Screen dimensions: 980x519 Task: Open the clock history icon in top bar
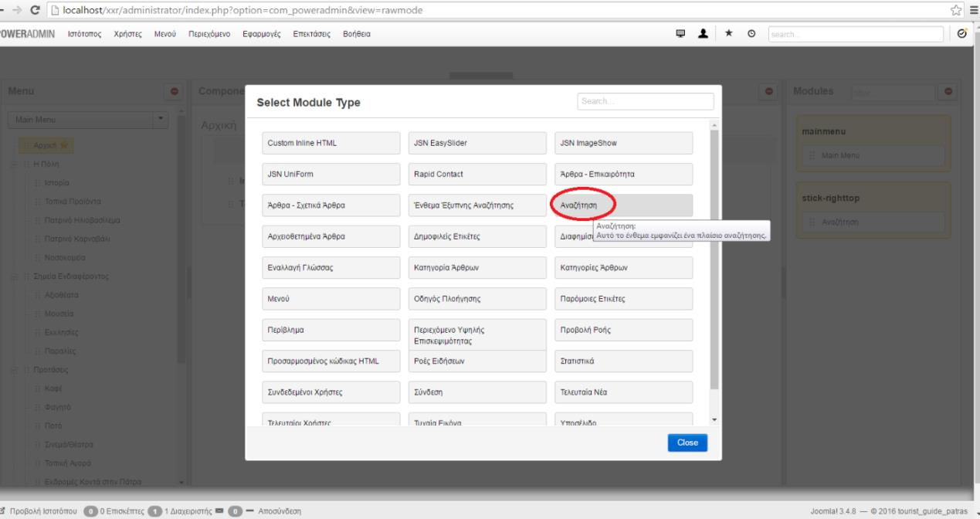click(752, 34)
